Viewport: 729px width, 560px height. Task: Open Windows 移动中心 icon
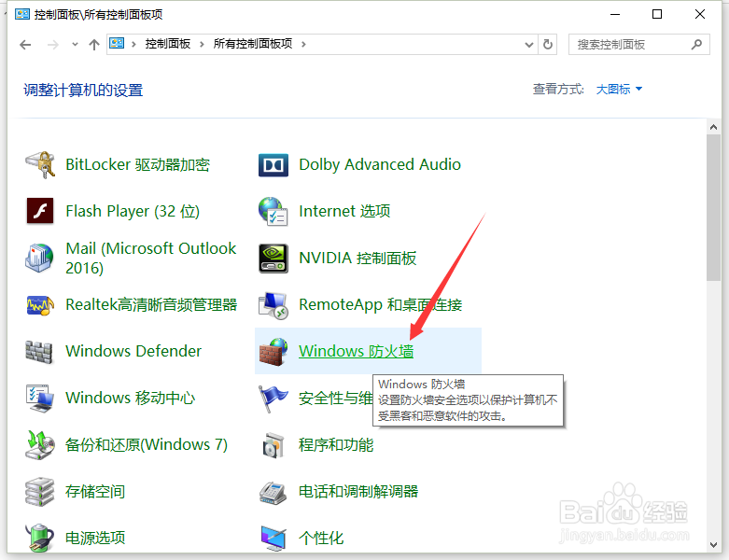(x=40, y=399)
